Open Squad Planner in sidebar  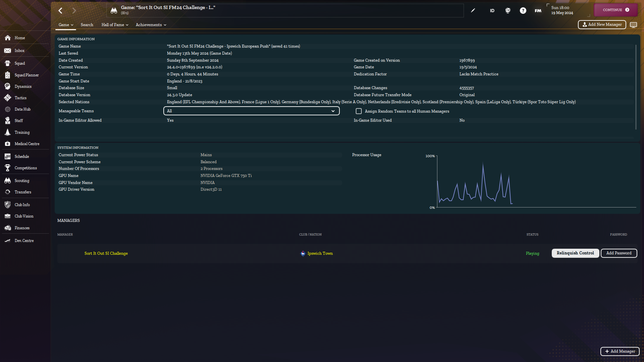pos(26,75)
